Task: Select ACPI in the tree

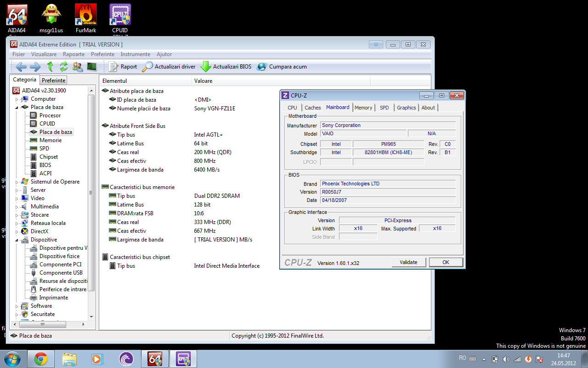Action: pyautogui.click(x=45, y=173)
